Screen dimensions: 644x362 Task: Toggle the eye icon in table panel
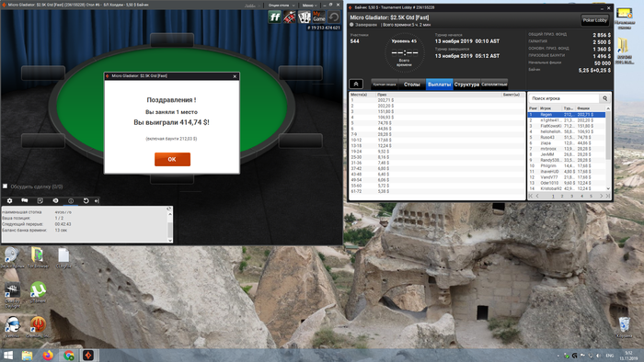[x=55, y=201]
